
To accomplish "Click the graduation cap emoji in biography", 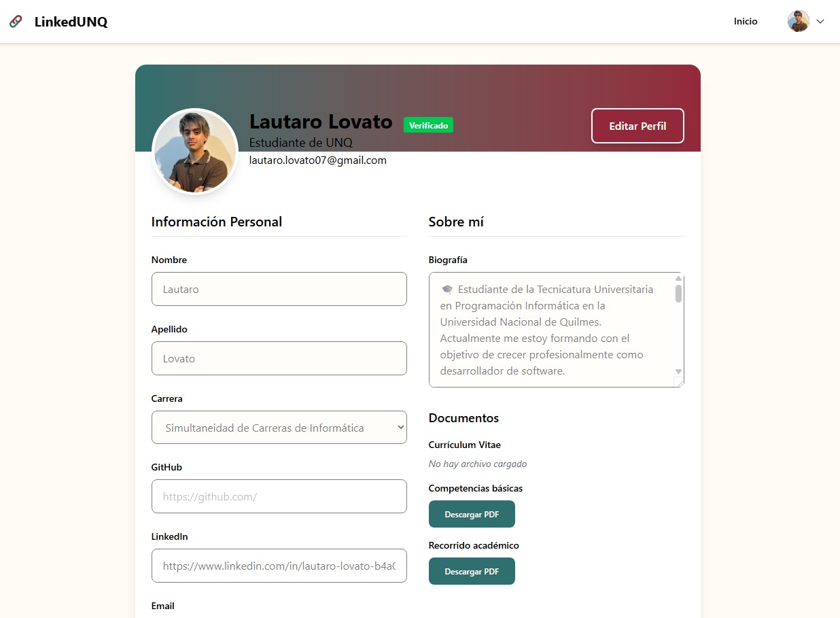I will click(447, 289).
